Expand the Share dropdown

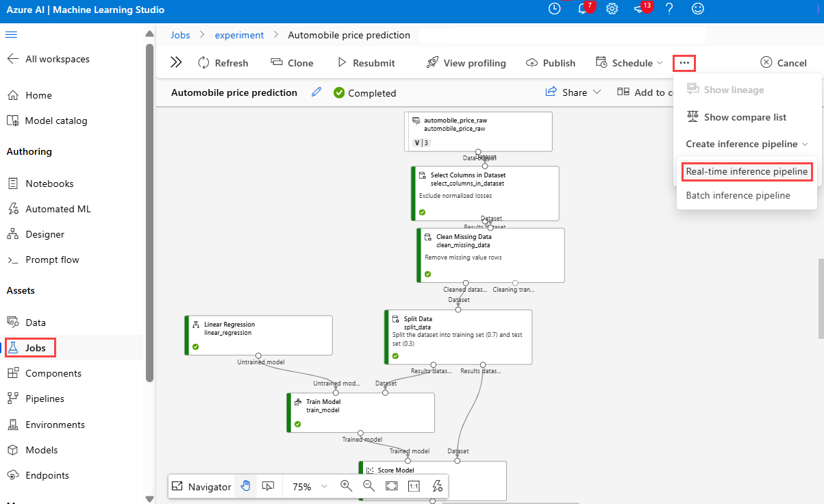point(573,92)
